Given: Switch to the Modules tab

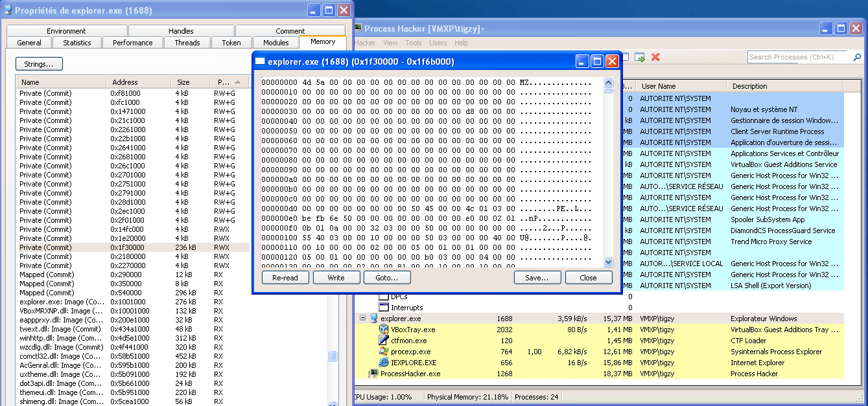Looking at the screenshot, I should 276,43.
